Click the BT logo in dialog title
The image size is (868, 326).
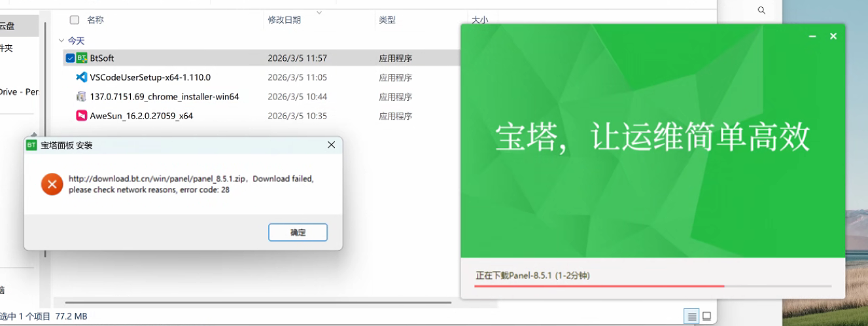tap(31, 145)
